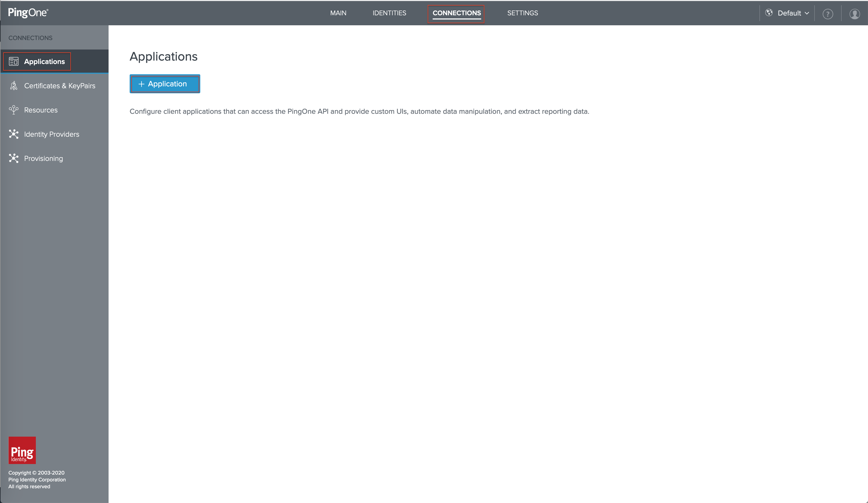Click the Add Application button

click(x=165, y=84)
